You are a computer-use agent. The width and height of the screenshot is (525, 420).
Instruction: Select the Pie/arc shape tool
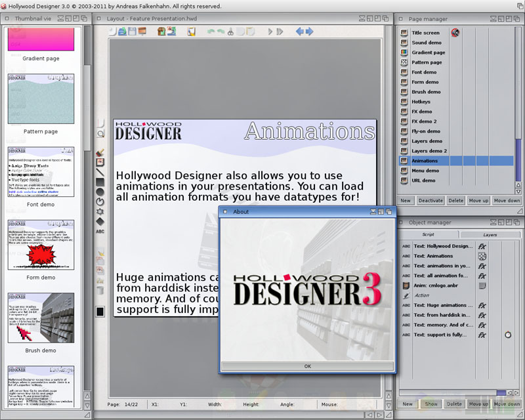click(x=100, y=201)
